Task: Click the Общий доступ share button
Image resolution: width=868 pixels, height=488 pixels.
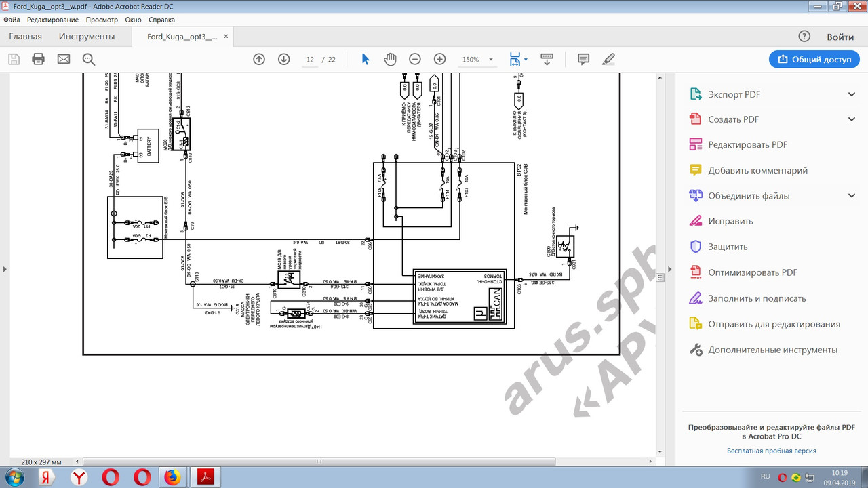Action: (814, 59)
